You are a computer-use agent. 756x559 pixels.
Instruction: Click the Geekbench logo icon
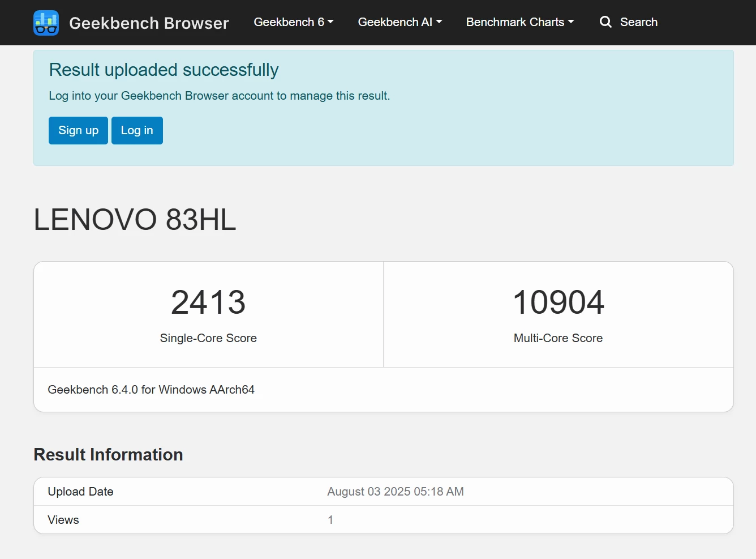(x=46, y=23)
